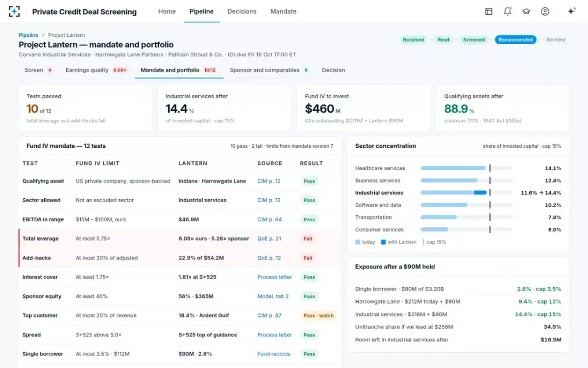Click 'Software and data' sector label
This screenshot has width=588, height=368.
(378, 205)
